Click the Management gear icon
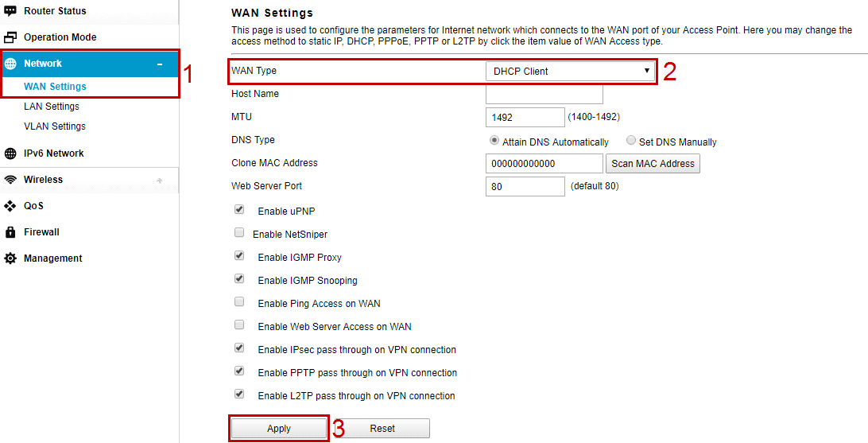 10,258
